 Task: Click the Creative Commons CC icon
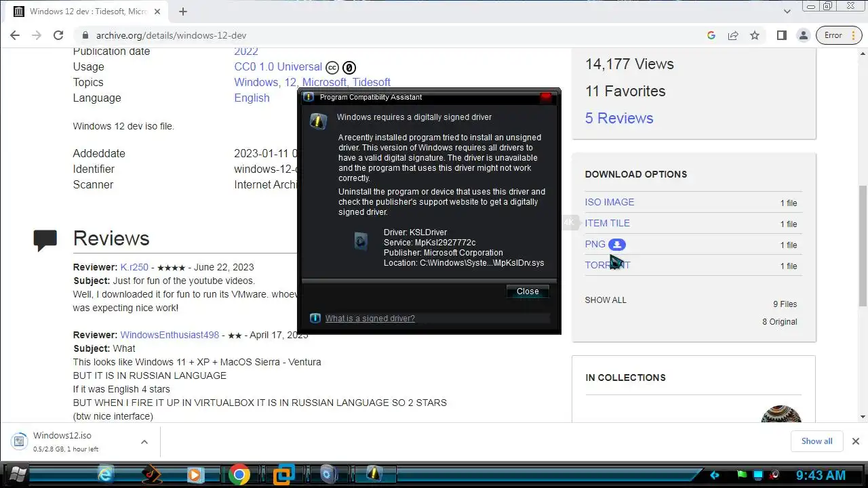pyautogui.click(x=332, y=68)
